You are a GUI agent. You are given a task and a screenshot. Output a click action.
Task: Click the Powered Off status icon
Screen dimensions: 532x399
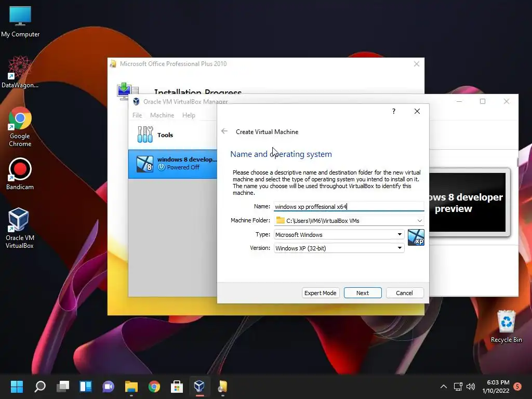[162, 167]
